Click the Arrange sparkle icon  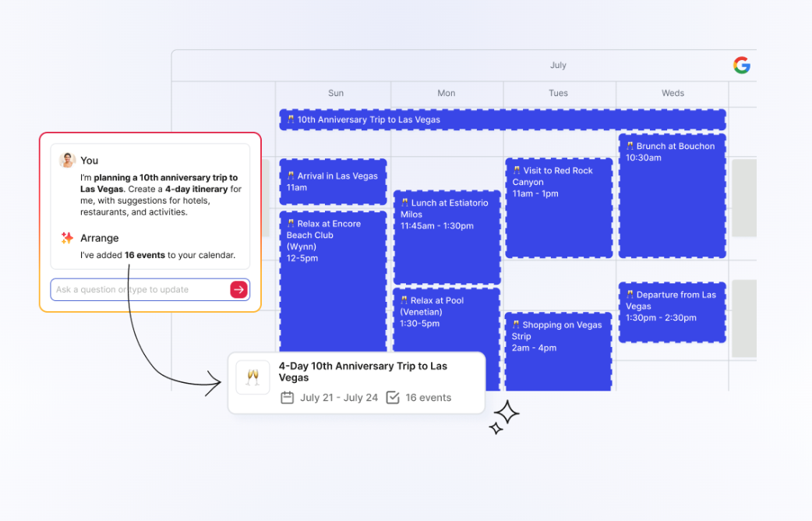(67, 238)
